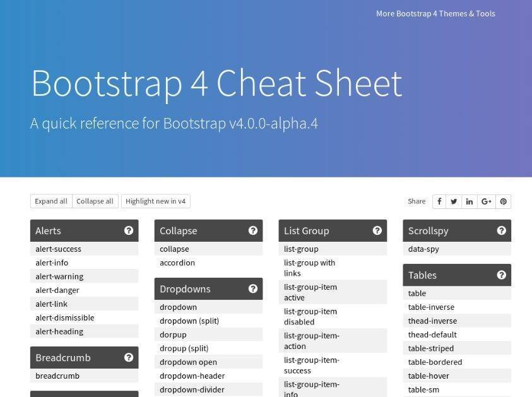Select the list-group-item active entry
The height and width of the screenshot is (397, 532).
pyautogui.click(x=333, y=292)
